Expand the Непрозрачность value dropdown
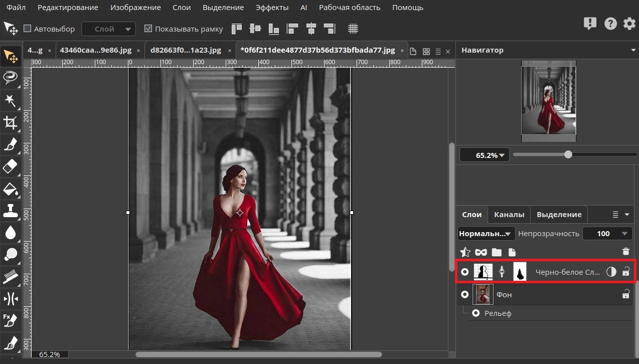Image resolution: width=639 pixels, height=364 pixels. [x=624, y=234]
